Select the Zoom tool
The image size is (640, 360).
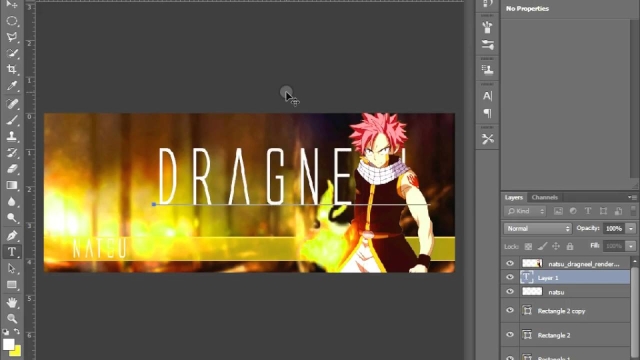click(12, 319)
